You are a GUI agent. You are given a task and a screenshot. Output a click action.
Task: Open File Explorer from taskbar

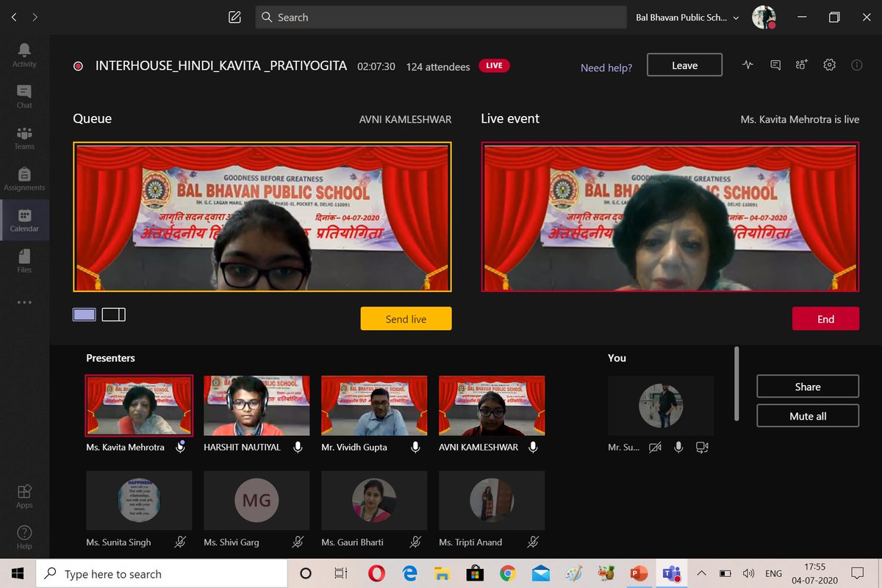441,573
